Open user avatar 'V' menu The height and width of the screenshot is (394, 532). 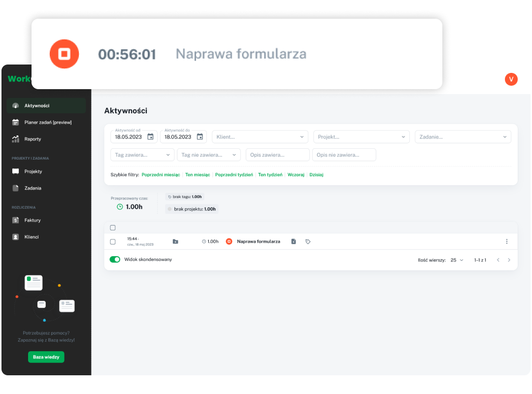[x=511, y=79]
